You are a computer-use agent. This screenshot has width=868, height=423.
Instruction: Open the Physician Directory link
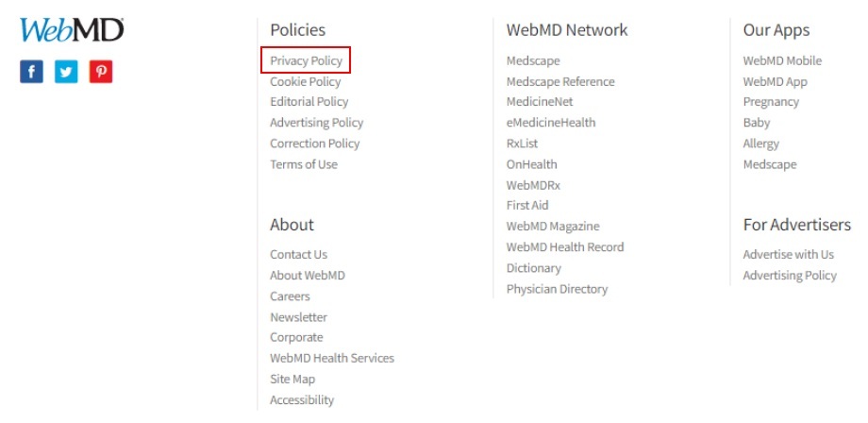point(557,289)
